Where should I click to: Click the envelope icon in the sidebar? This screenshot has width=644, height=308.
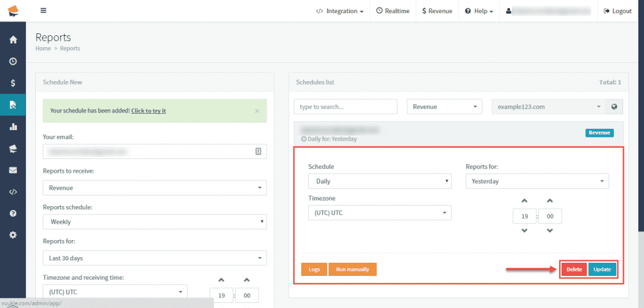click(13, 170)
